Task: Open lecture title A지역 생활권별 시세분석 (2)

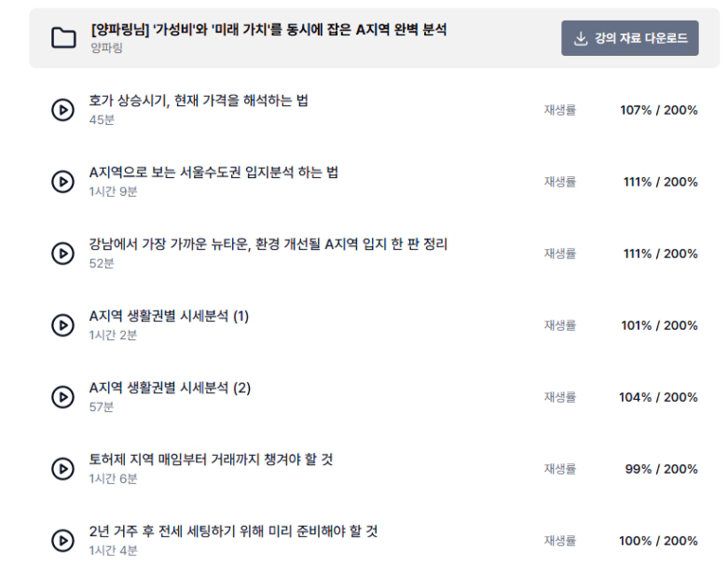Action: click(170, 388)
